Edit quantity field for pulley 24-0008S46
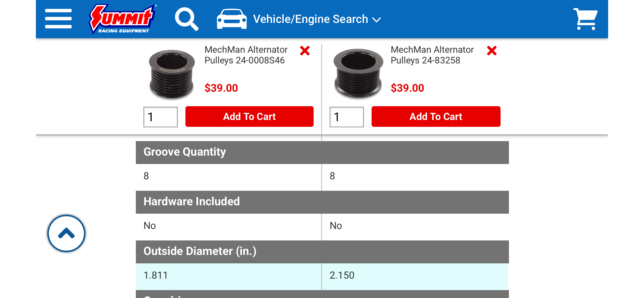 tap(160, 117)
